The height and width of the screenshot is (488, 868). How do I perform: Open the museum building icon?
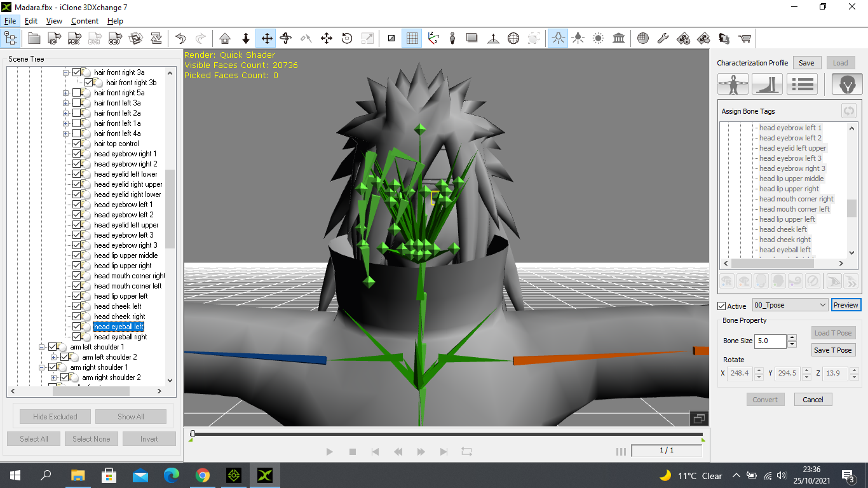pos(618,39)
